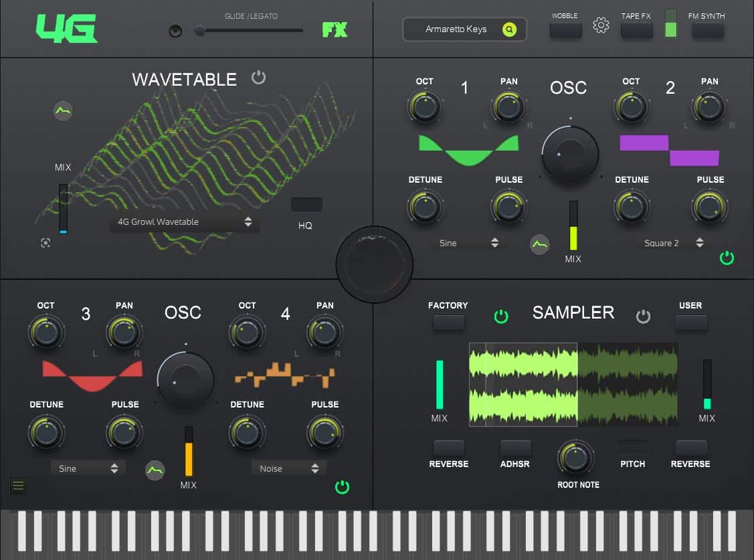Screen dimensions: 754x560
Task: Power off OSC 2 with its green power button
Action: click(x=727, y=258)
